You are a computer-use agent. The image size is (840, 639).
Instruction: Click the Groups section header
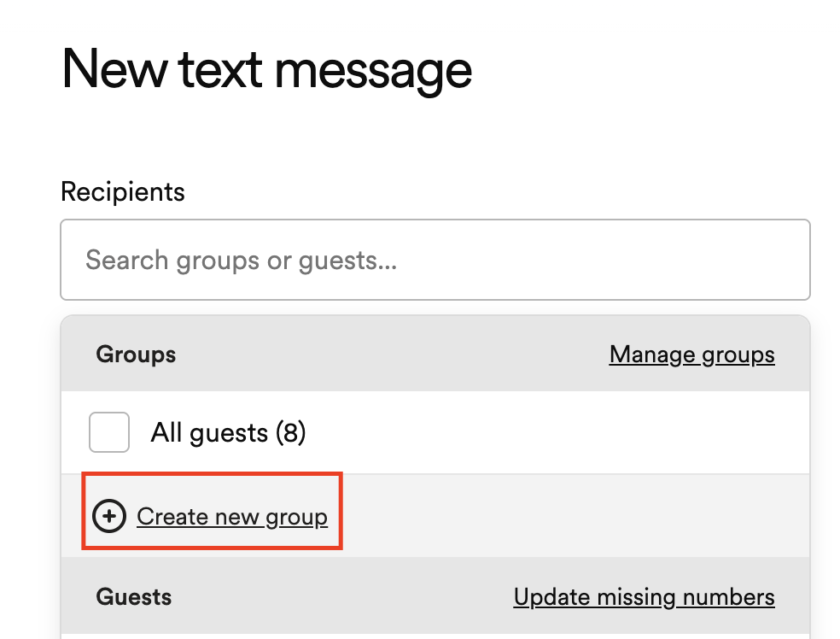pyautogui.click(x=136, y=354)
